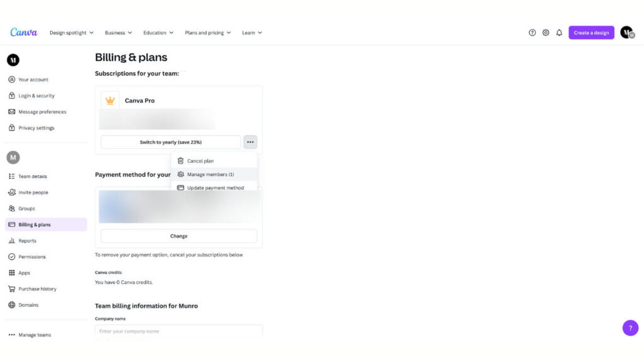The image size is (644, 362).
Task: Open the Groups page
Action: click(26, 209)
